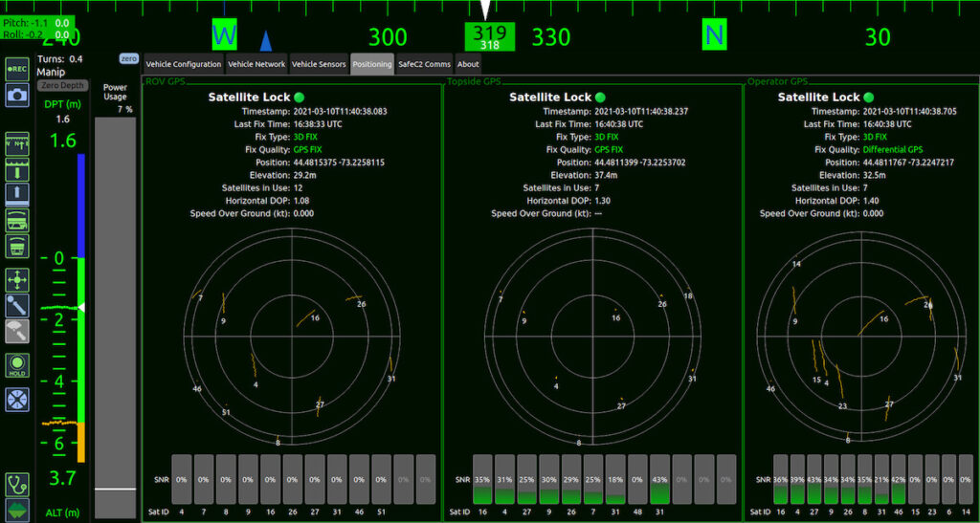Viewport: 980px width, 523px height.
Task: Click the 330 heading number on compass
Action: click(x=551, y=37)
